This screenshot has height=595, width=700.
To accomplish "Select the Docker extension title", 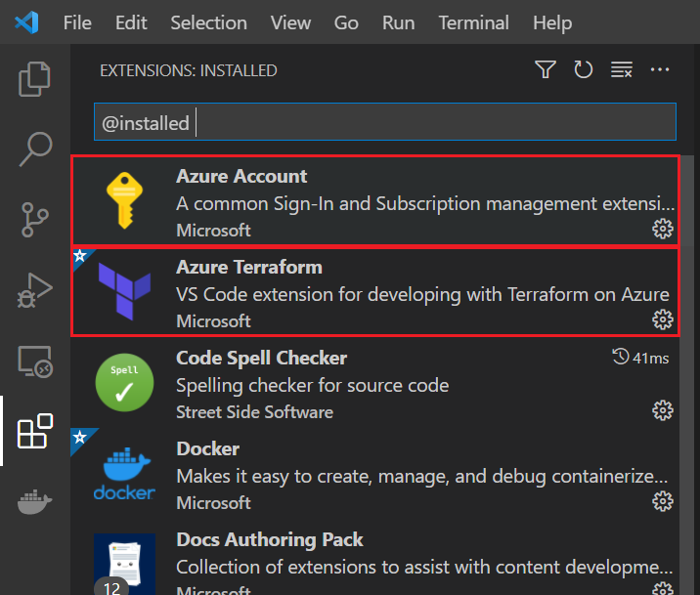I will pyautogui.click(x=208, y=448).
